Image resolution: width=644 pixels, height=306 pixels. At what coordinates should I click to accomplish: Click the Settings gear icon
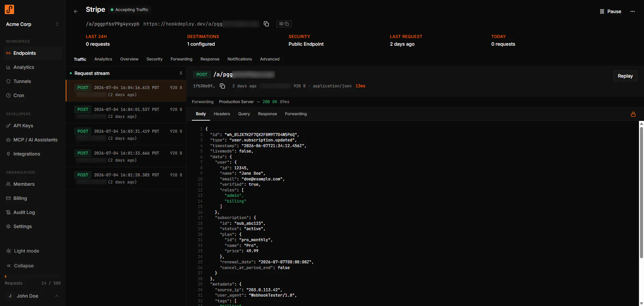pyautogui.click(x=8, y=226)
